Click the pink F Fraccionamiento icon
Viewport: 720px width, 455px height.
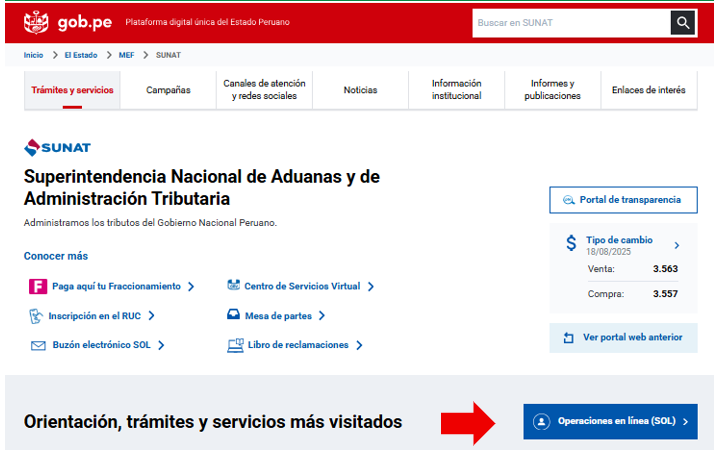[x=38, y=286]
